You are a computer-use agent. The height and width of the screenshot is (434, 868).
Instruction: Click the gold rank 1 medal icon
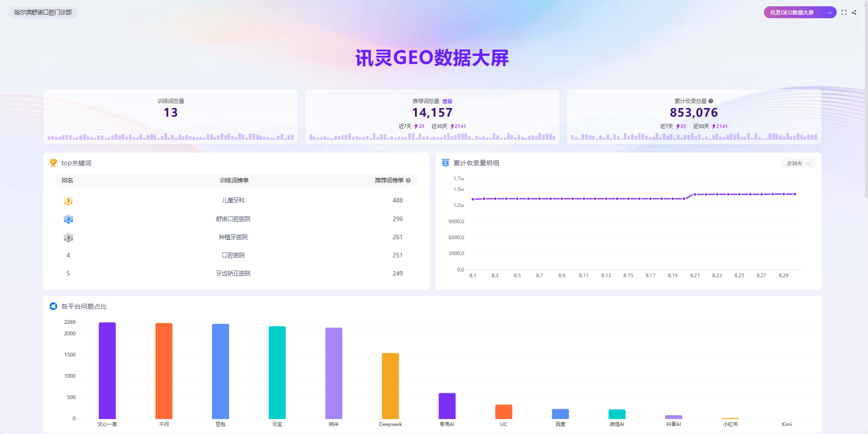pos(68,201)
